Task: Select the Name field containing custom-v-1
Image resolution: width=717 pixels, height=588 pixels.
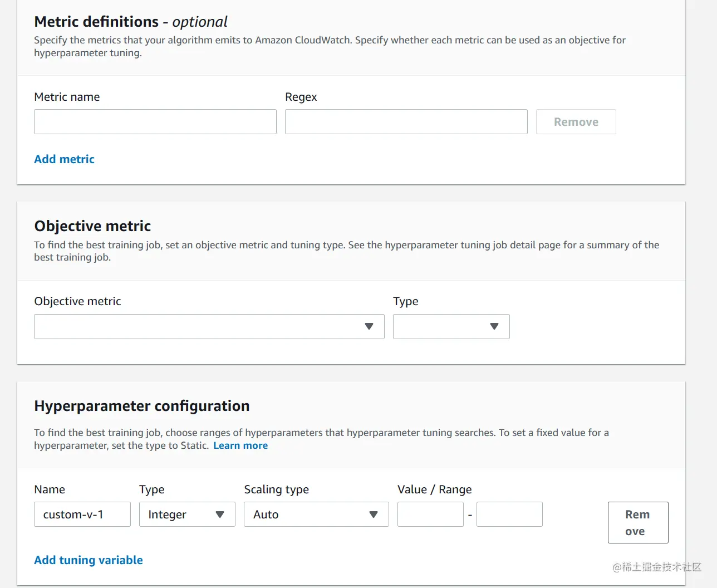Action: [82, 514]
